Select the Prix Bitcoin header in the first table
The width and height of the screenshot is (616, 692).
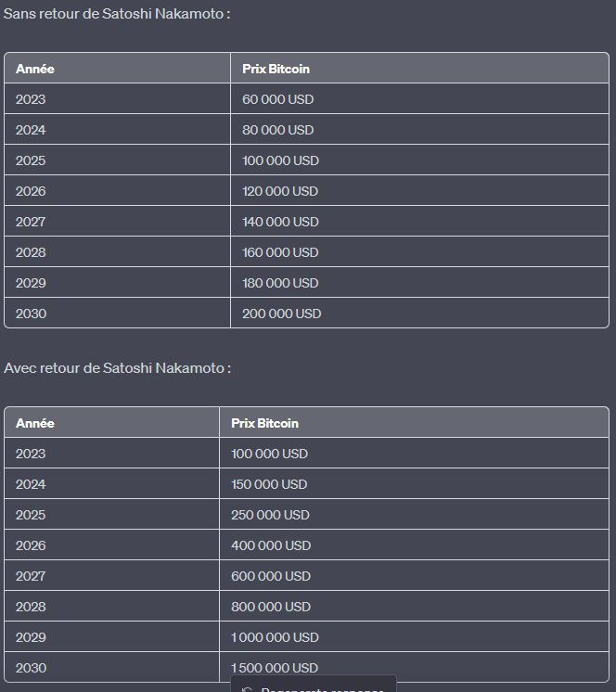pos(276,69)
